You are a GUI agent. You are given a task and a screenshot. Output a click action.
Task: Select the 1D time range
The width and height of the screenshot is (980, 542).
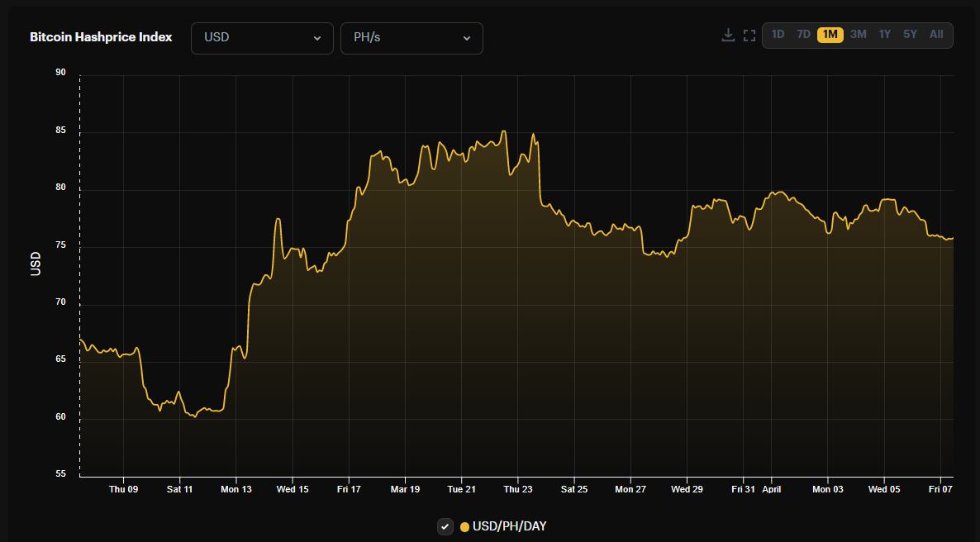pos(778,35)
